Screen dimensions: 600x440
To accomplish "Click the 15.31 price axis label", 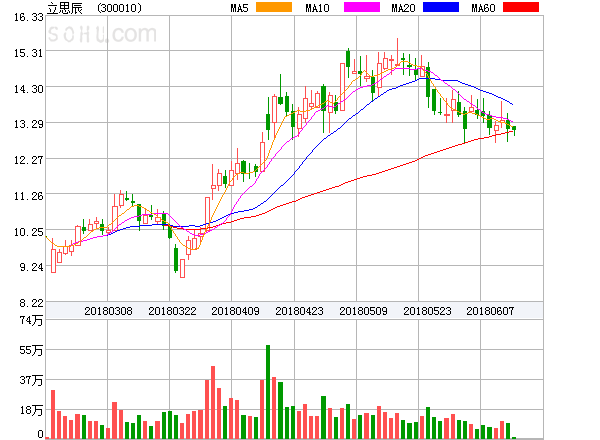I will coord(29,53).
